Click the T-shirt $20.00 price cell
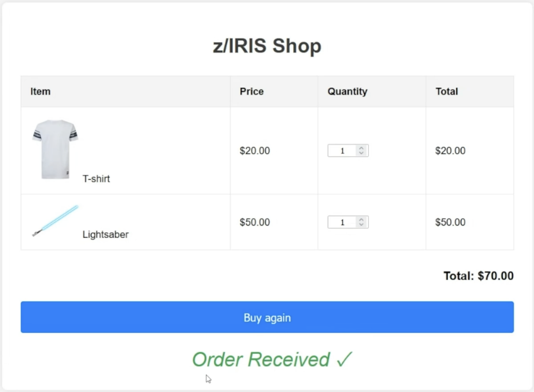The width and height of the screenshot is (534, 392). coord(255,151)
